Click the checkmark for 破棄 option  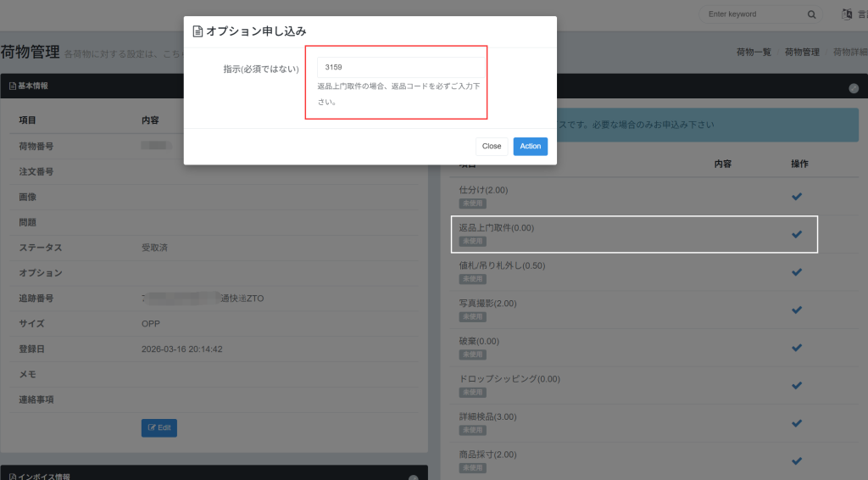point(796,348)
